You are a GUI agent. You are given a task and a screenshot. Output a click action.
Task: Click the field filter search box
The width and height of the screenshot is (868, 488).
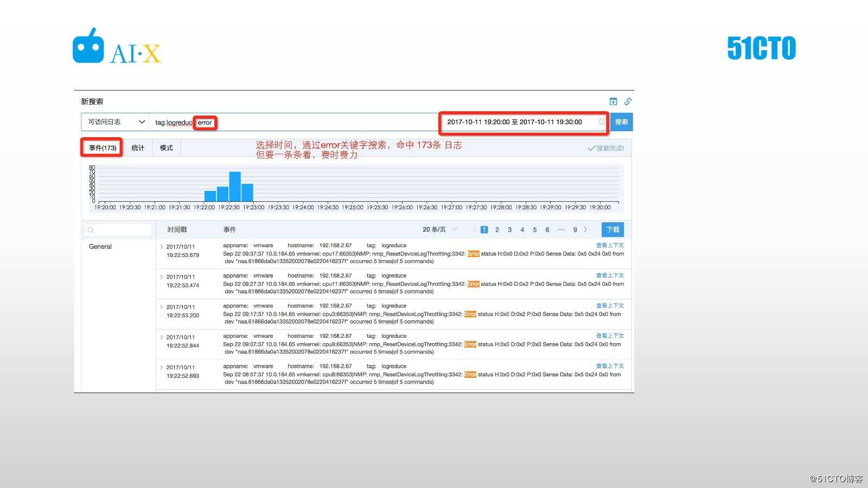pyautogui.click(x=118, y=230)
